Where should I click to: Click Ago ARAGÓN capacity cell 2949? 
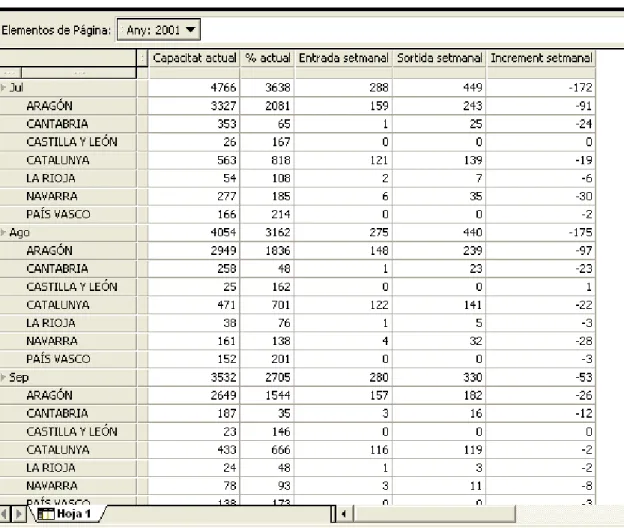[194, 251]
